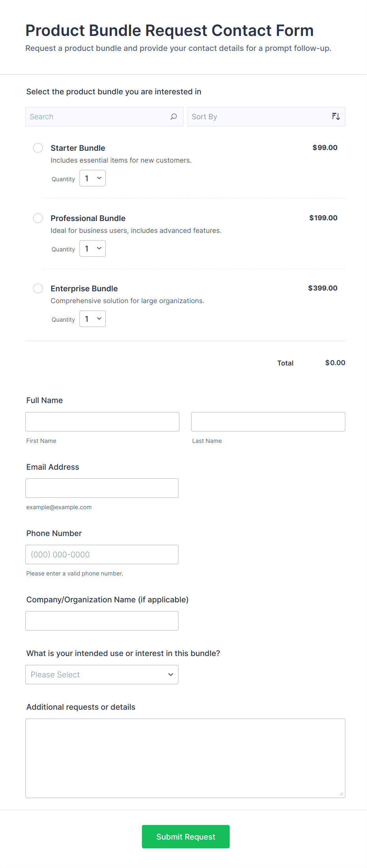The height and width of the screenshot is (868, 367).
Task: Click the Enterprise Bundle title text
Action: [84, 289]
